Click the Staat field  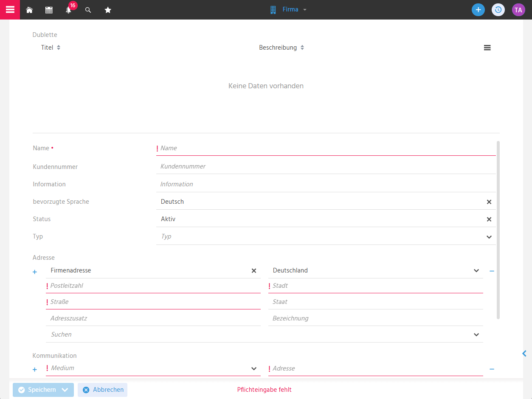point(376,302)
